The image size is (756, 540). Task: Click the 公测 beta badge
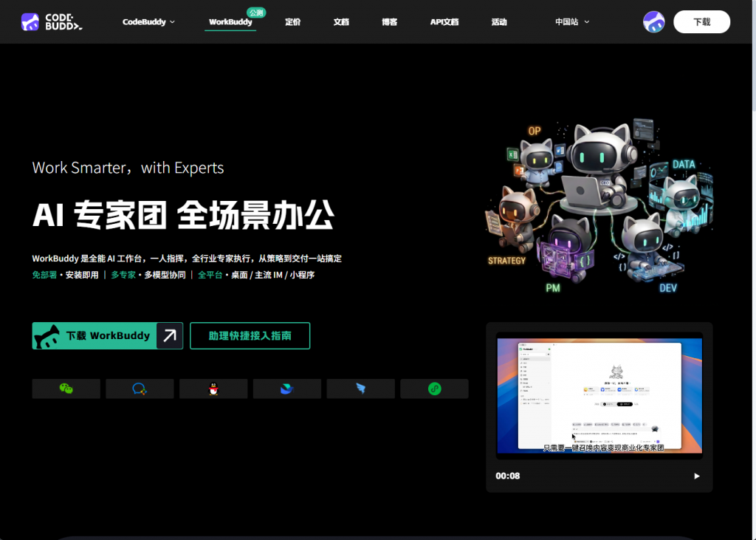click(x=256, y=13)
